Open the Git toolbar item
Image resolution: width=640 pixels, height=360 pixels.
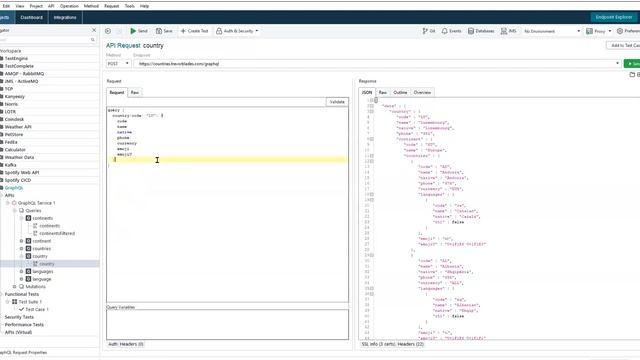tap(429, 31)
